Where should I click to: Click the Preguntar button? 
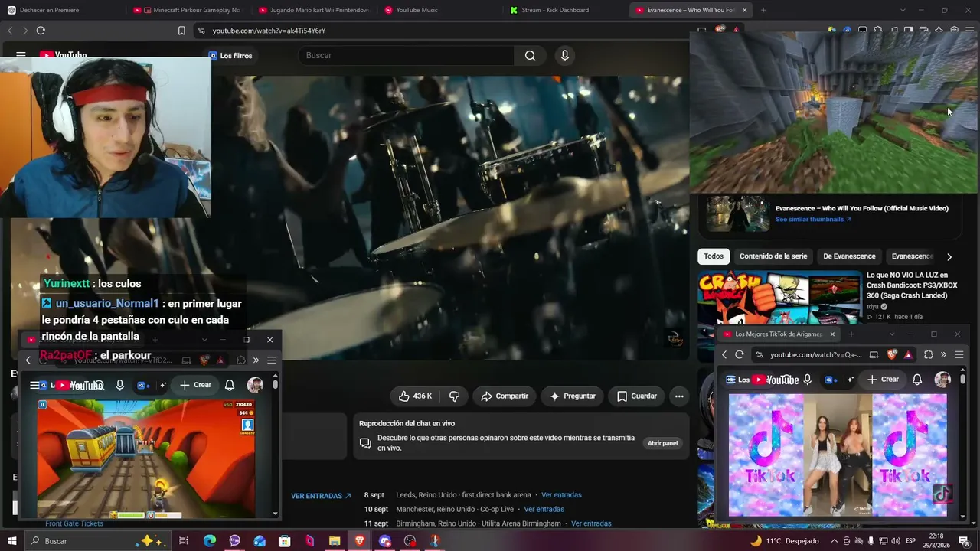pyautogui.click(x=572, y=396)
